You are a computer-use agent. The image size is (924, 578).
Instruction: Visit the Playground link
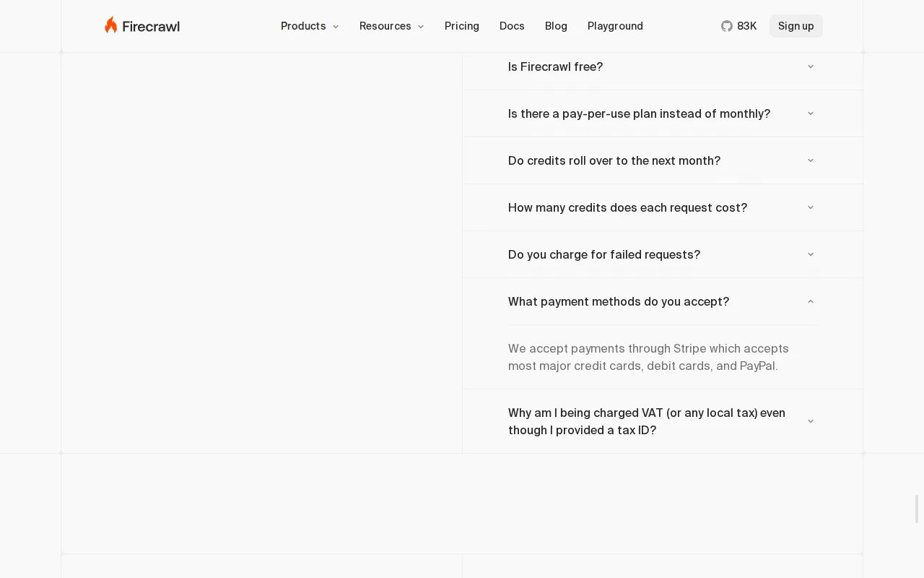coord(615,26)
